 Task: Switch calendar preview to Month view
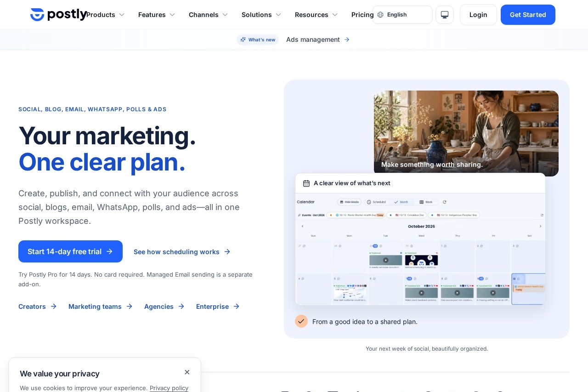(x=401, y=202)
